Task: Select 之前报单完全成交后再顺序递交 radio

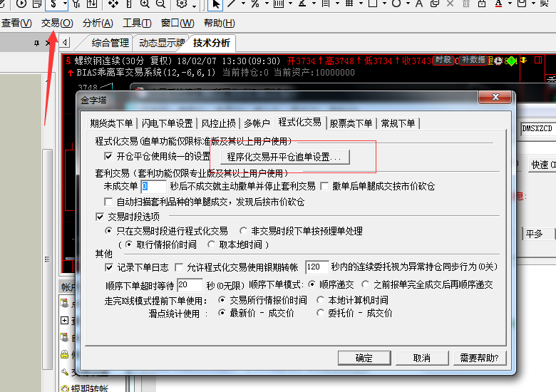Action: click(365, 284)
